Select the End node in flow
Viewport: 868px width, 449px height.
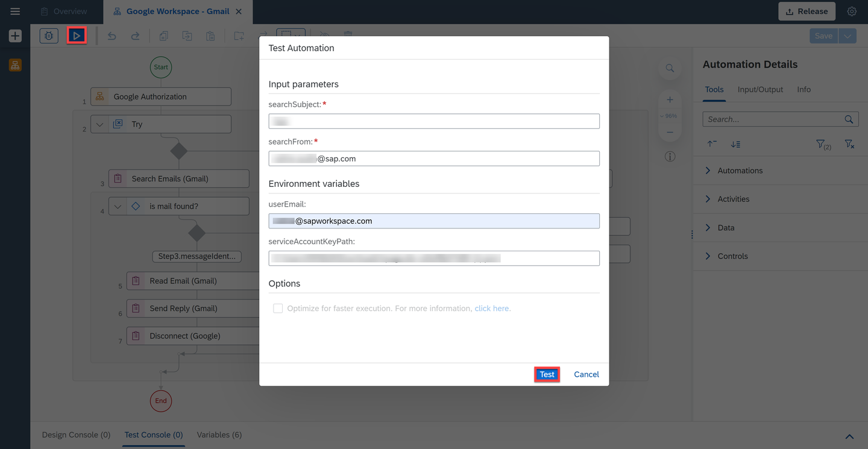click(x=161, y=401)
